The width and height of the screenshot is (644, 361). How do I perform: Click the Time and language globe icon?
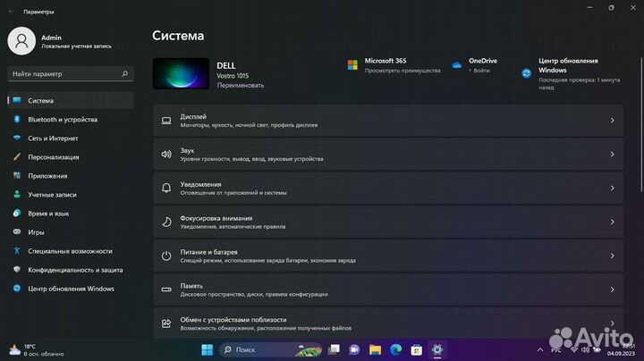point(17,214)
